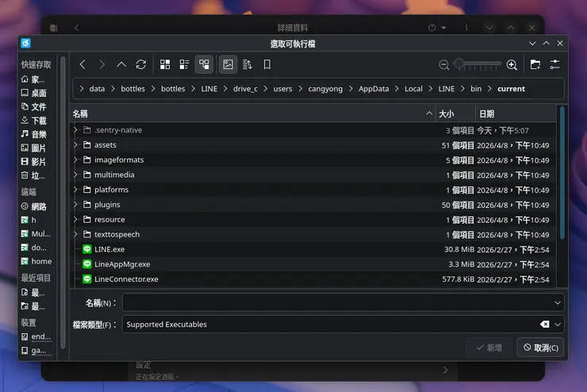Screen dimensions: 587x392
Task: Open the Desktop (桌面) place in sidebar
Action: [x=33, y=93]
